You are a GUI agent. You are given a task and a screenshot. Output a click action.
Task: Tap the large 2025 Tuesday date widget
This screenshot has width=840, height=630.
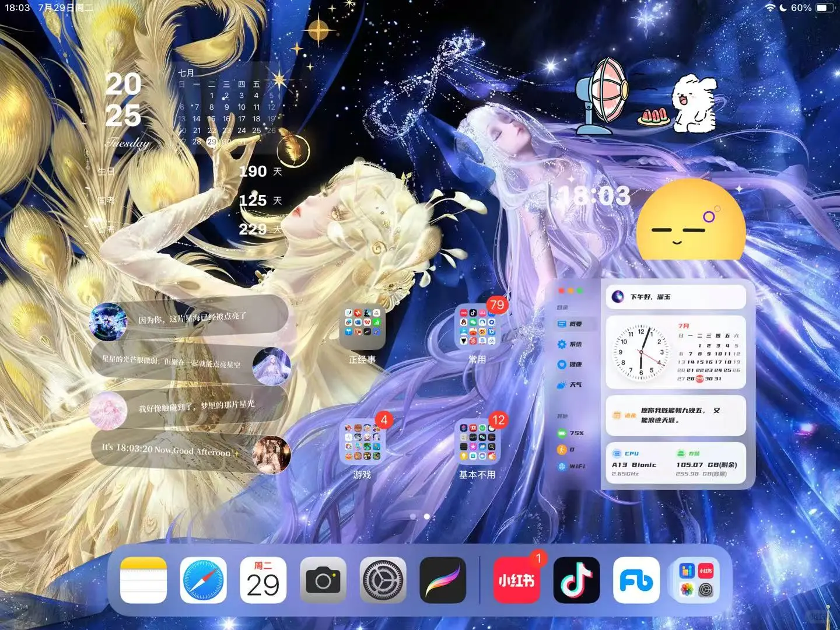[126, 110]
